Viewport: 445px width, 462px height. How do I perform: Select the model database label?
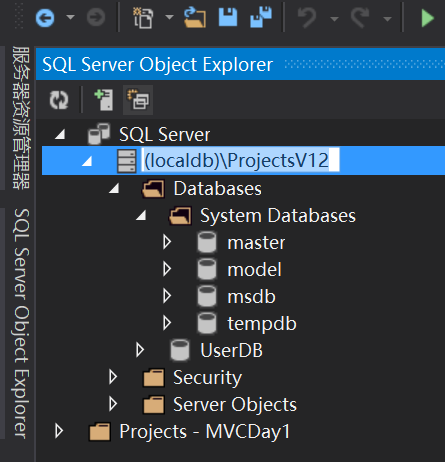254,270
